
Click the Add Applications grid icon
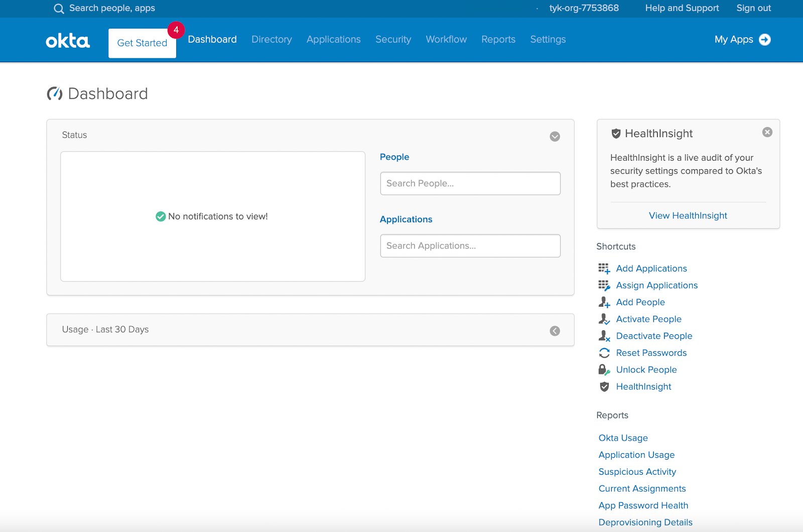coord(604,269)
